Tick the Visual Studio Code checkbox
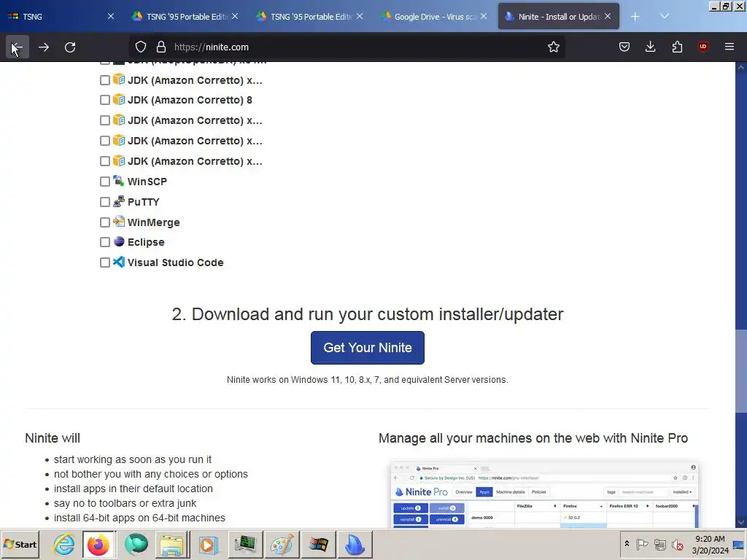The width and height of the screenshot is (747, 560). [105, 262]
